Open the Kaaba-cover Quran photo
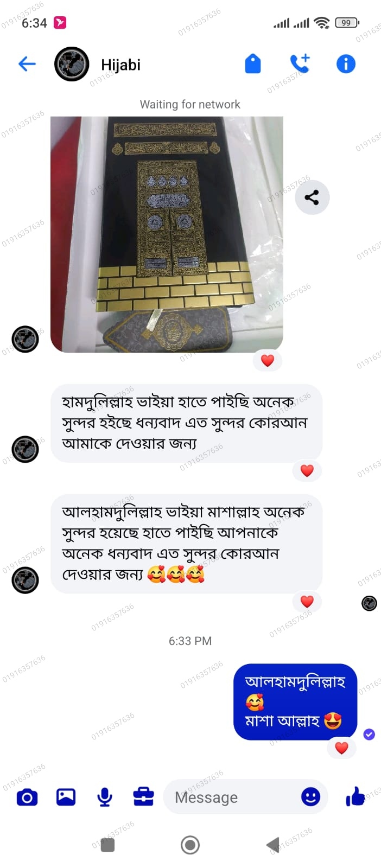Image resolution: width=381 pixels, height=868 pixels. pos(167,234)
